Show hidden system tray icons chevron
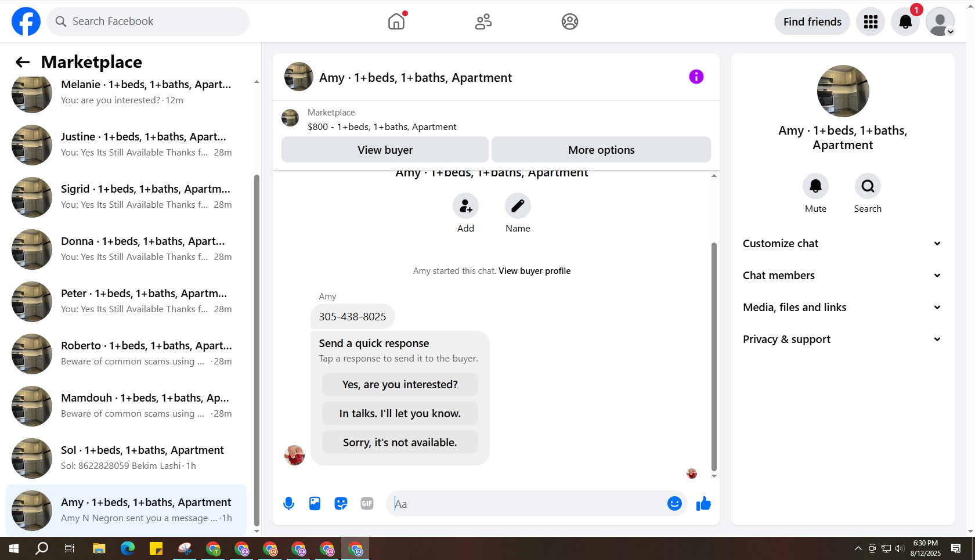 pyautogui.click(x=858, y=548)
